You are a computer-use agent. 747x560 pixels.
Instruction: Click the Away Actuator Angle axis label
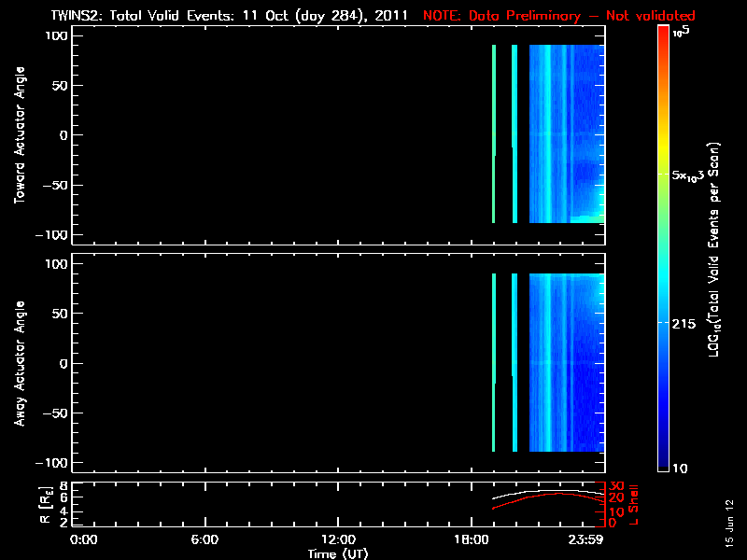point(19,365)
